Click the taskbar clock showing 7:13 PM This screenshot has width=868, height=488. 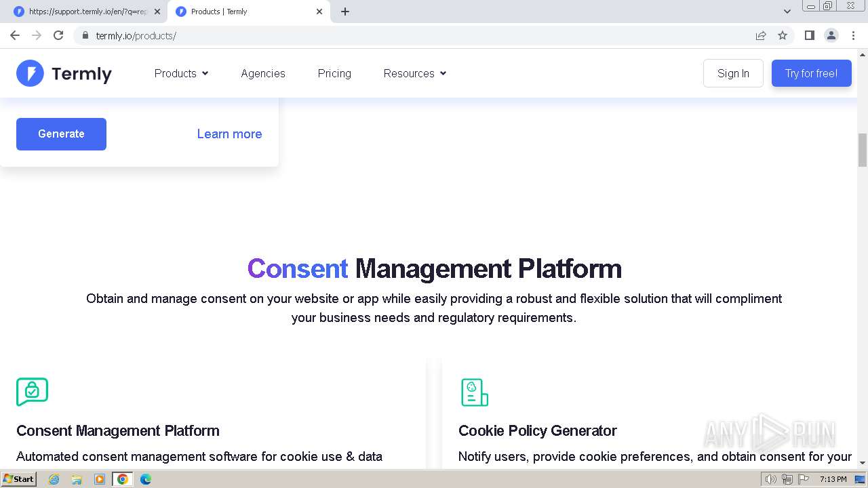[833, 479]
